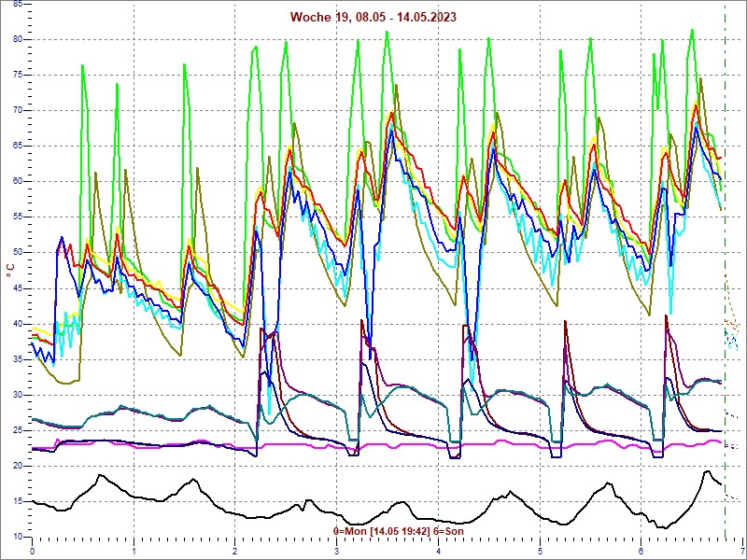Pick the y-axis label "30"

17,395
